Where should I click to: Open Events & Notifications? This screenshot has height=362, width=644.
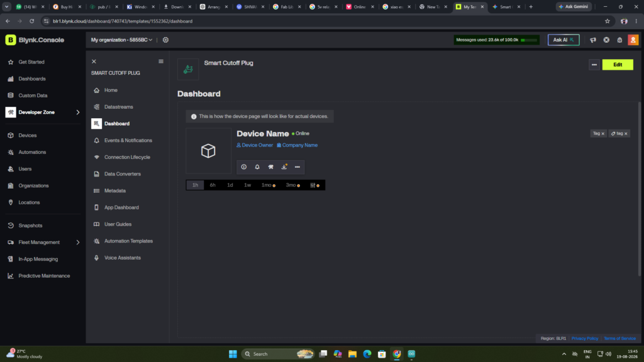point(128,141)
